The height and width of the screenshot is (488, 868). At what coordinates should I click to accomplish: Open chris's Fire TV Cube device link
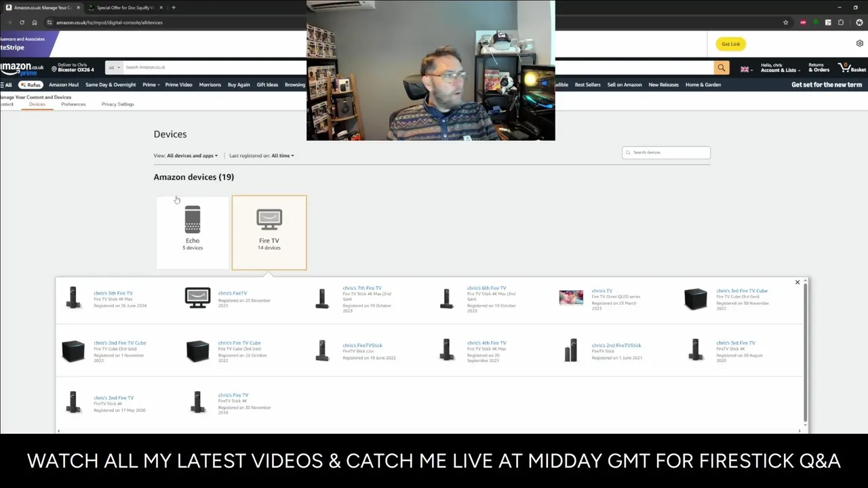(239, 343)
